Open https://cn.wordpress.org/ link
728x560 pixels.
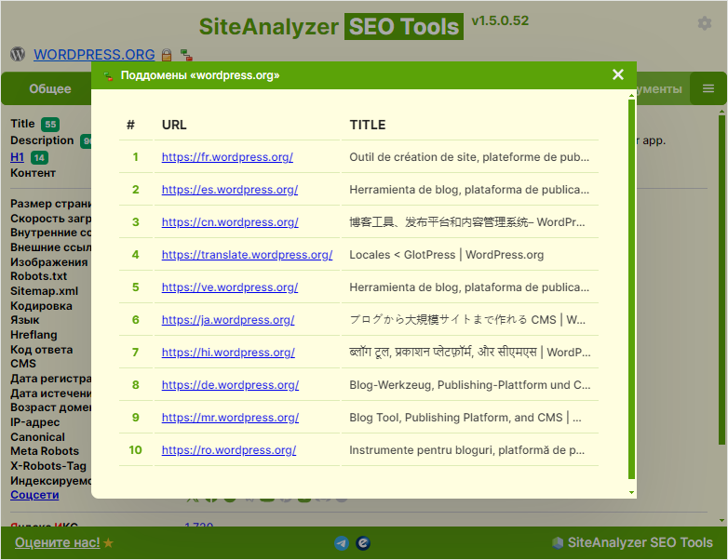click(x=230, y=221)
